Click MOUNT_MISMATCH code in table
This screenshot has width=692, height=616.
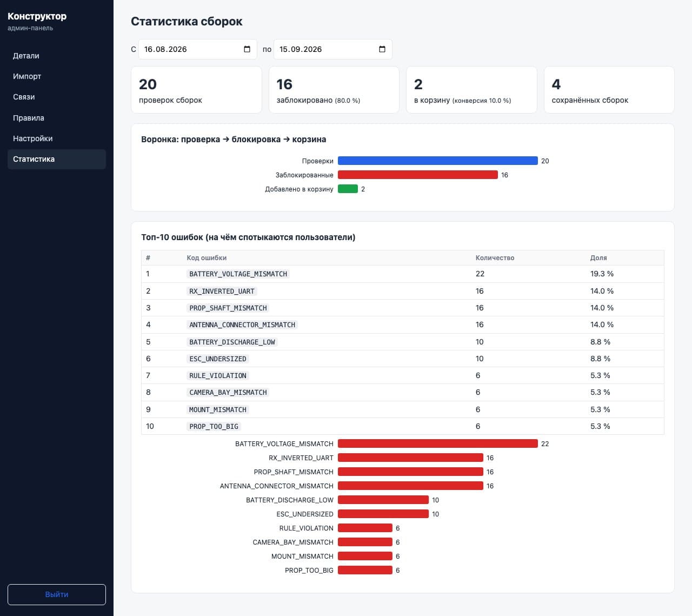tap(218, 409)
